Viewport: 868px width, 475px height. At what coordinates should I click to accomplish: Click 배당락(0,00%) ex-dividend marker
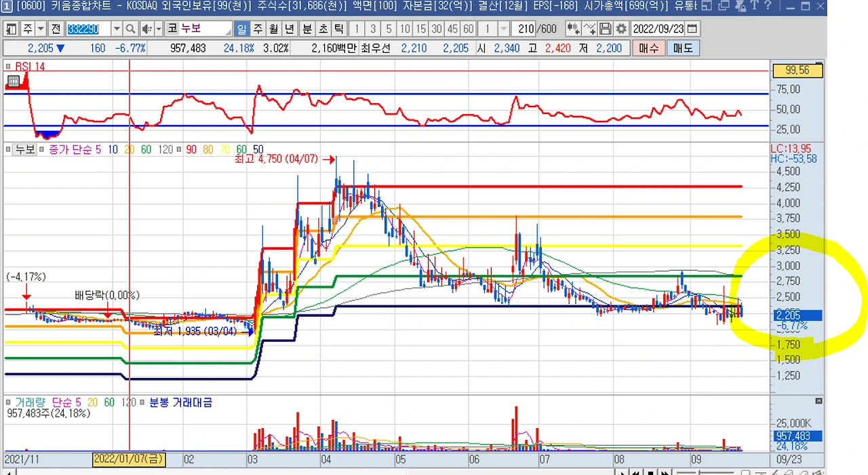(x=107, y=295)
